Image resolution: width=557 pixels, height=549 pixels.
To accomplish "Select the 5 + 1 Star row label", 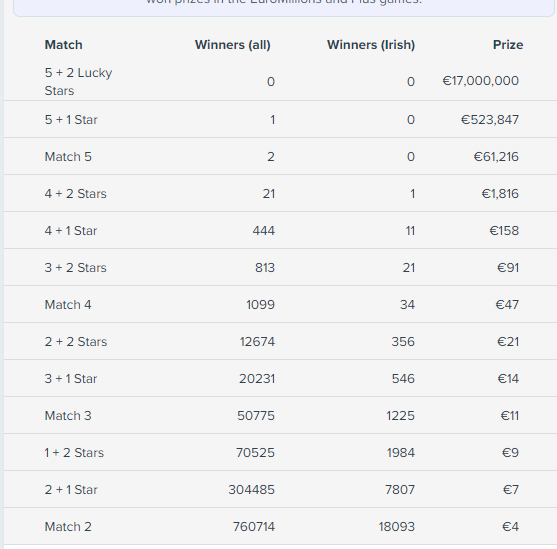I will [x=71, y=120].
